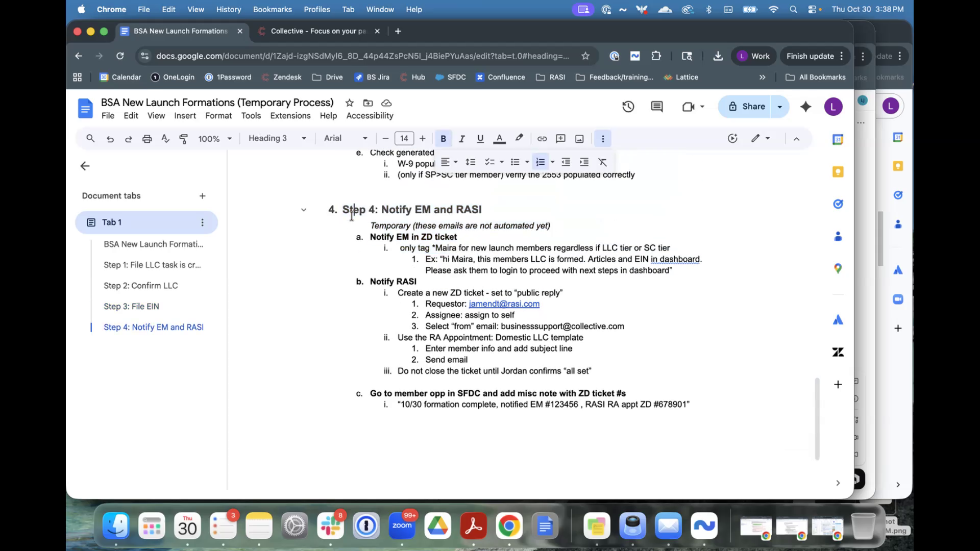Click the Clear formatting icon
The image size is (980, 551).
[602, 162]
